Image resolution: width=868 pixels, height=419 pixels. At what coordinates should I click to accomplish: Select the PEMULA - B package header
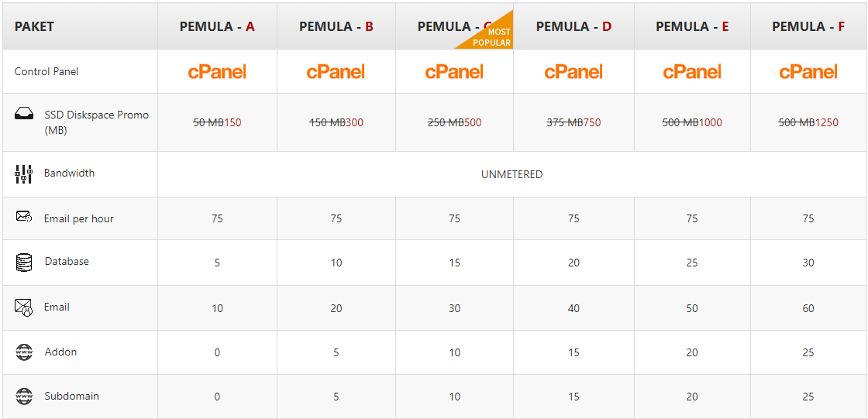point(336,26)
